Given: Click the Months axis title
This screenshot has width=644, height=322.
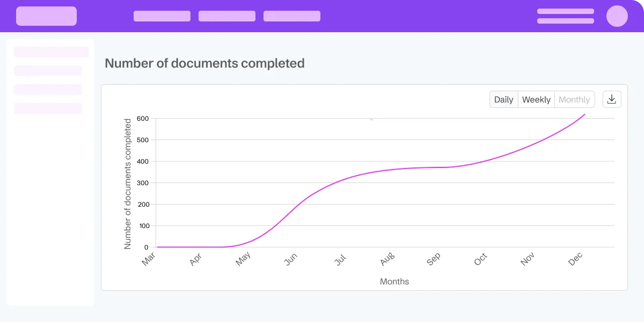Looking at the screenshot, I should 394,281.
